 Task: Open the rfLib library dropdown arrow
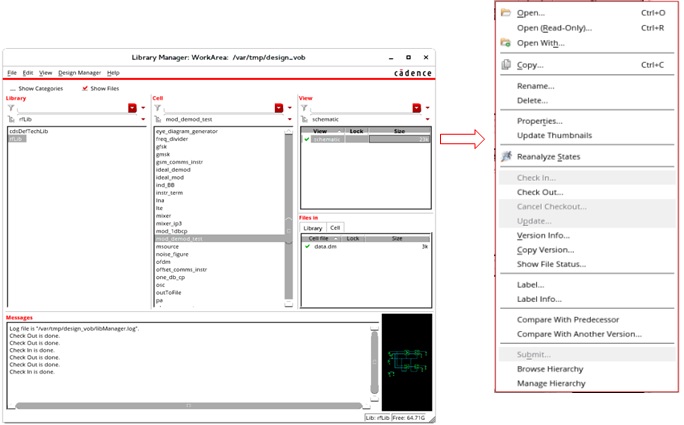(143, 119)
